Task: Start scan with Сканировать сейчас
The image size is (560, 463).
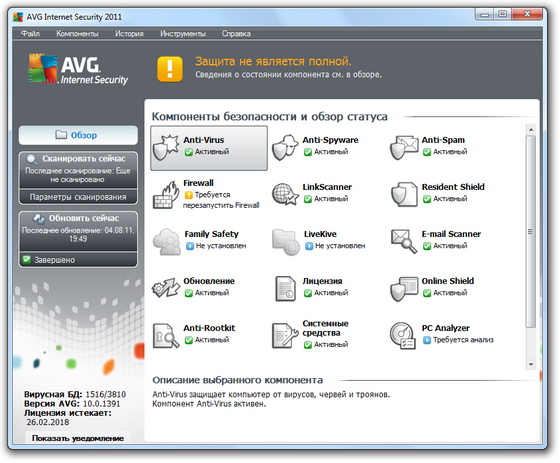Action: [78, 169]
